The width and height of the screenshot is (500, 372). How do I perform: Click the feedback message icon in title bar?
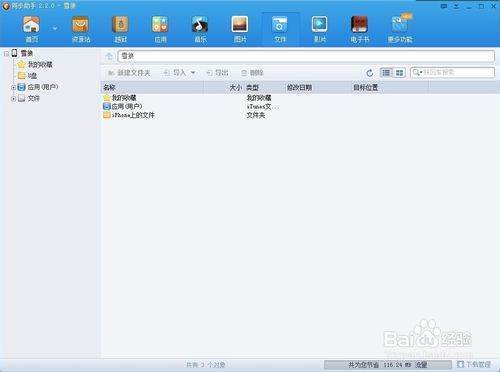(444, 6)
